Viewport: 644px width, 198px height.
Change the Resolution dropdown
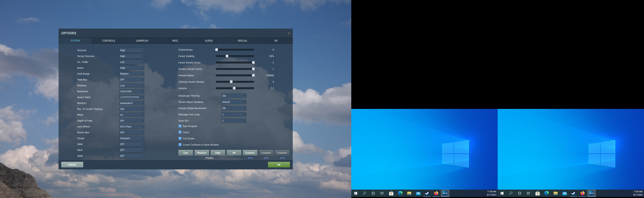click(x=132, y=91)
